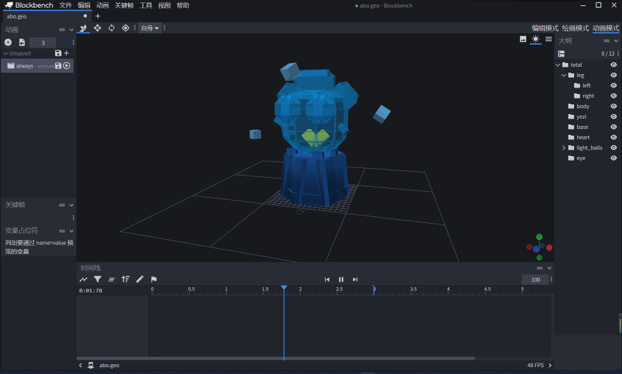Open the 文件 menu

click(65, 5)
